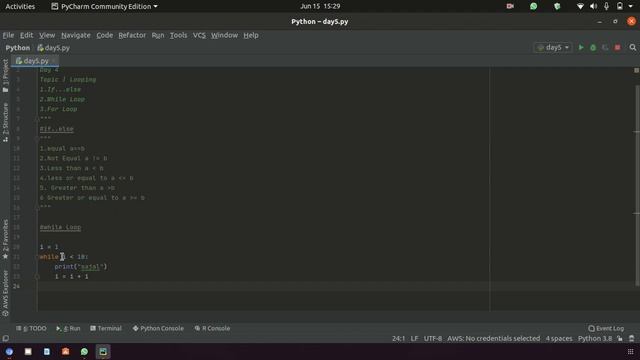
Task: Open the Window menu
Action: (224, 35)
